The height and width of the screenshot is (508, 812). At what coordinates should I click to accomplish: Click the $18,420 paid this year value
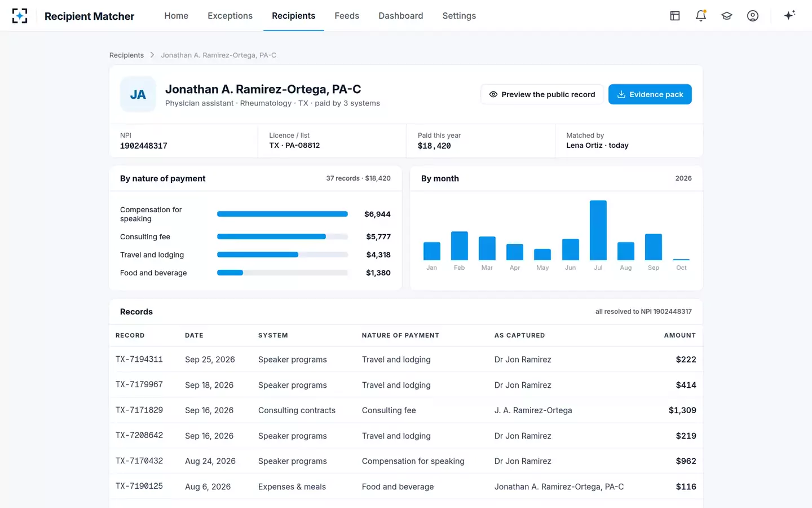click(434, 146)
